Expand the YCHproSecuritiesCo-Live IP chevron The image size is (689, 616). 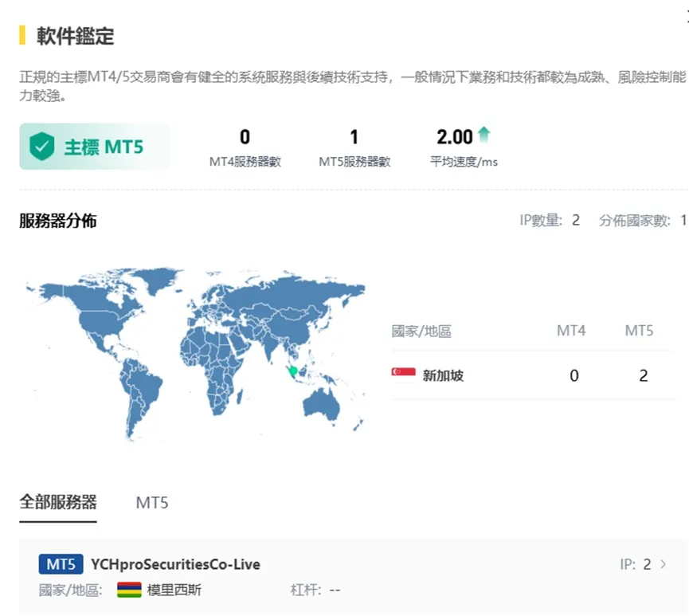(x=663, y=564)
